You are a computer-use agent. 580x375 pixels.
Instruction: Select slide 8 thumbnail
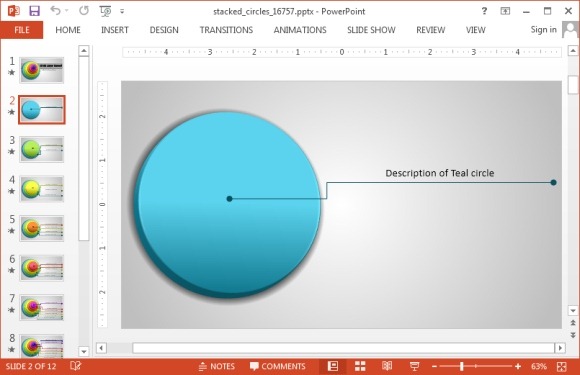(x=42, y=346)
